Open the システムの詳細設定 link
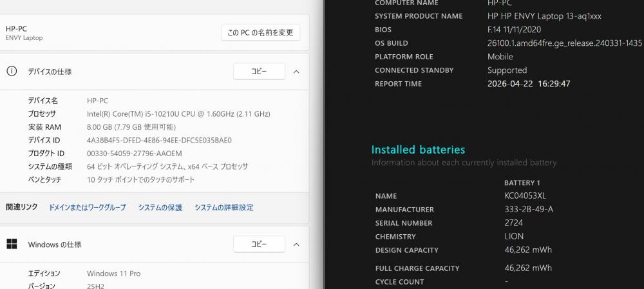 (224, 208)
